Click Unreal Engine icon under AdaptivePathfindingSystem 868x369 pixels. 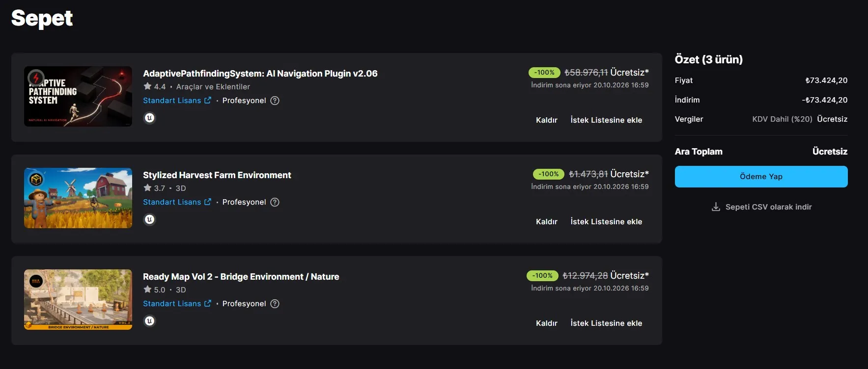pos(150,118)
